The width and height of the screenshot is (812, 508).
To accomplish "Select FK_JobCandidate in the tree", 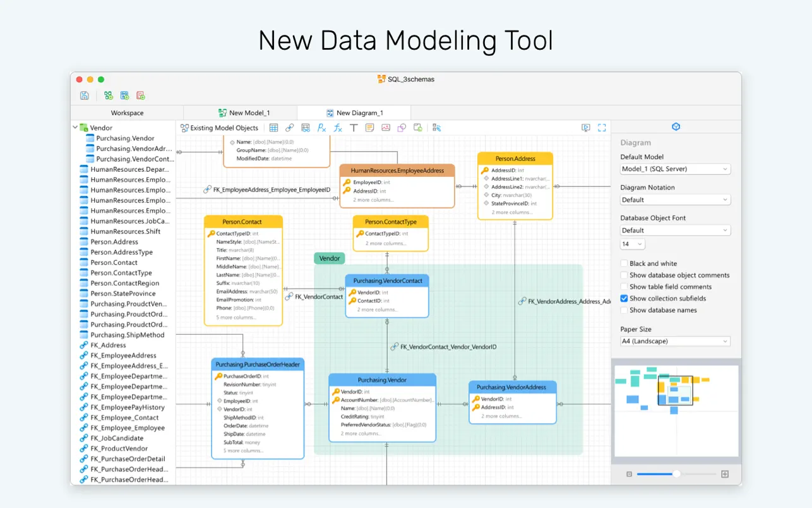I will (117, 438).
